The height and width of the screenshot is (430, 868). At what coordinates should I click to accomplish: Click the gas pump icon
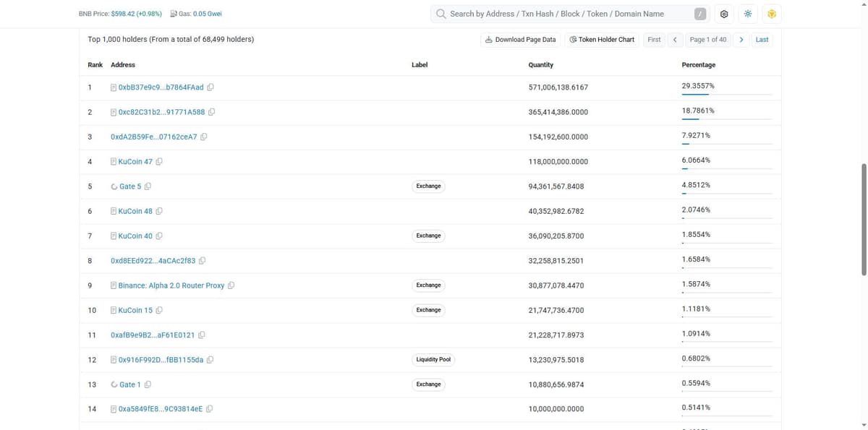pyautogui.click(x=173, y=14)
